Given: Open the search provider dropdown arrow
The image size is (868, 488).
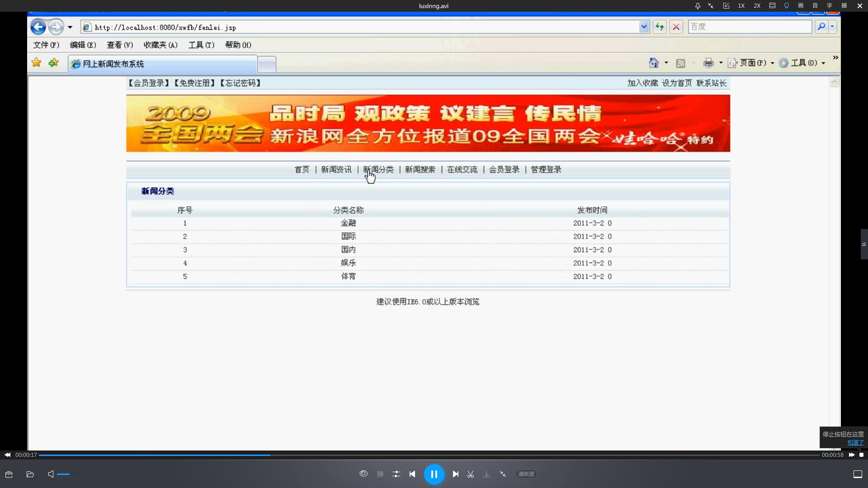Looking at the screenshot, I should click(832, 27).
